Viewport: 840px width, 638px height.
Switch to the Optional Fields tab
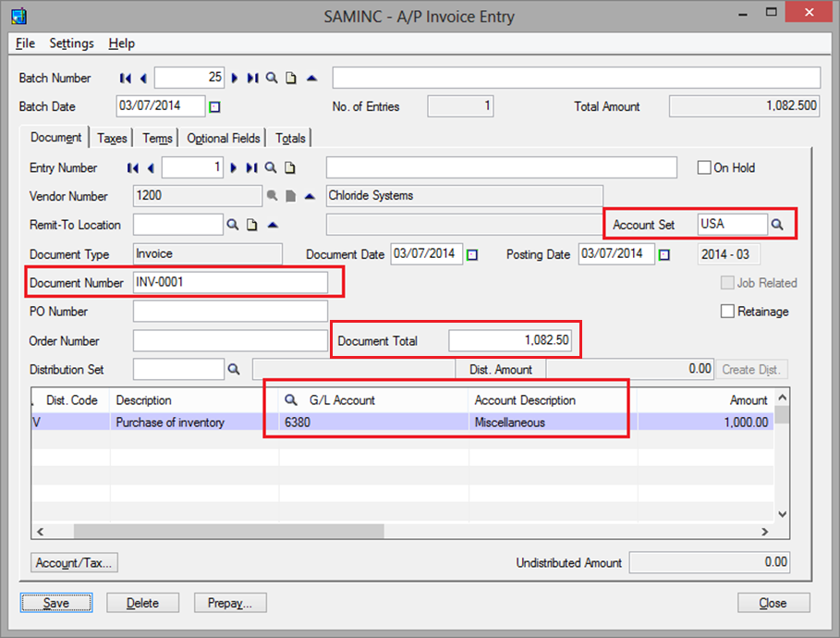pos(223,139)
